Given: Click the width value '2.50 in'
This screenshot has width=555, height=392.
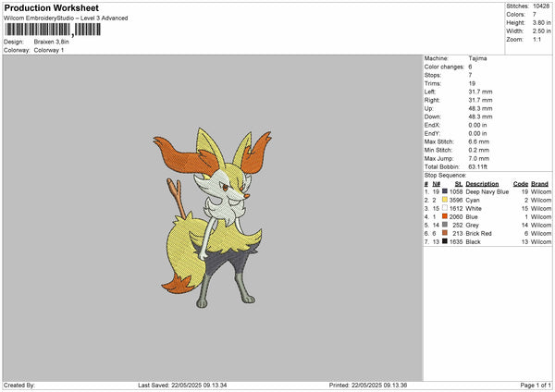Looking at the screenshot, I should 541,31.
